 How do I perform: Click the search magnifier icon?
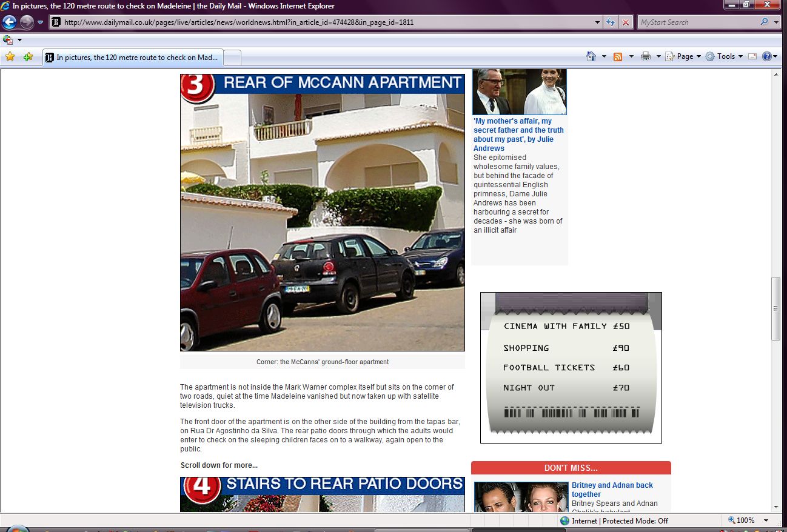(x=764, y=22)
